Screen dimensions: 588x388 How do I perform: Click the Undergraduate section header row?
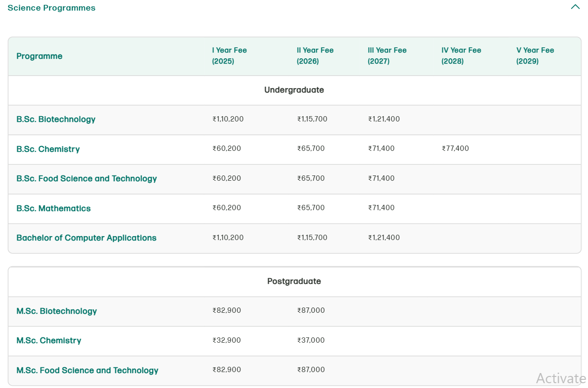(x=294, y=90)
